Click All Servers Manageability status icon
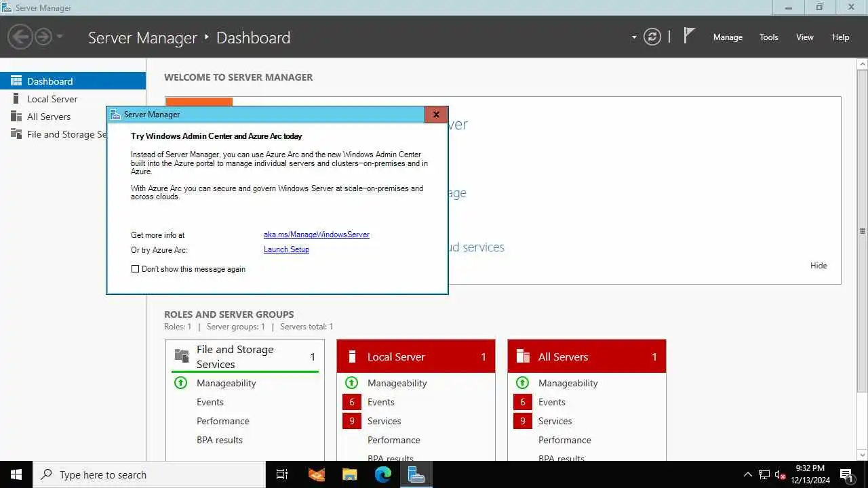 click(522, 383)
